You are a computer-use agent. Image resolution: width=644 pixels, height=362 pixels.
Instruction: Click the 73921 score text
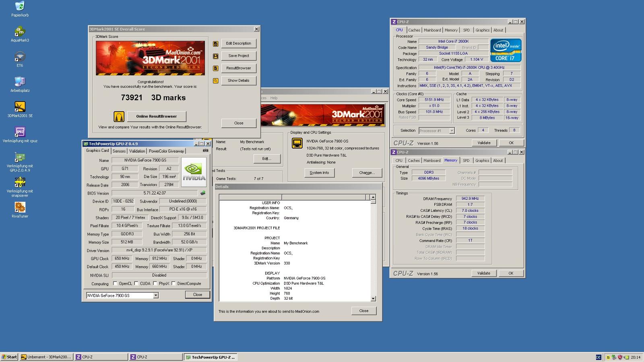tap(132, 97)
